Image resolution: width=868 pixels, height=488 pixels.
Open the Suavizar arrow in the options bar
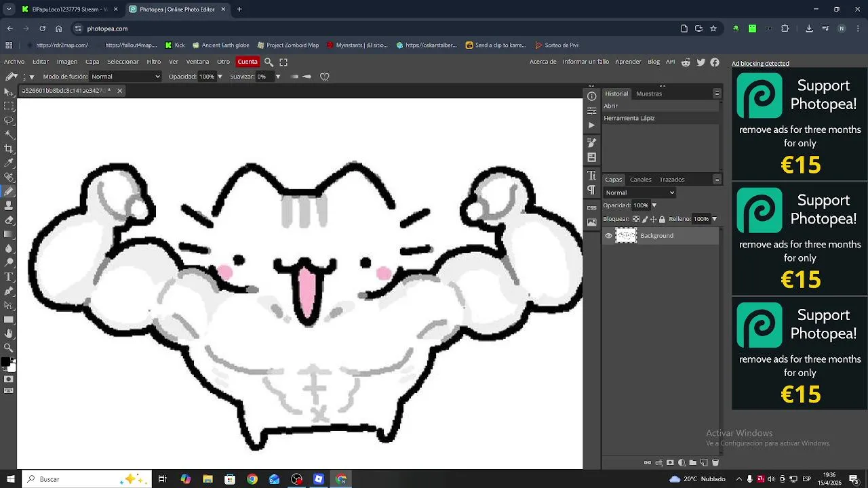coord(277,77)
